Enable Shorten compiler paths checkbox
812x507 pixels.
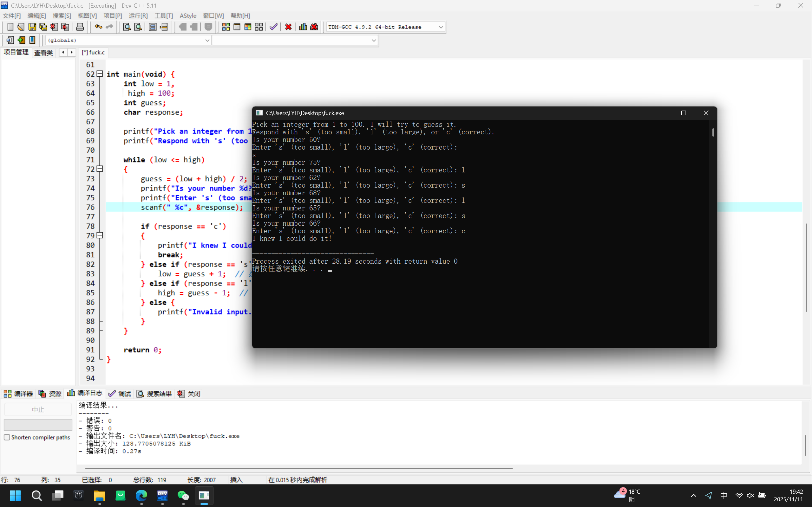pos(7,437)
